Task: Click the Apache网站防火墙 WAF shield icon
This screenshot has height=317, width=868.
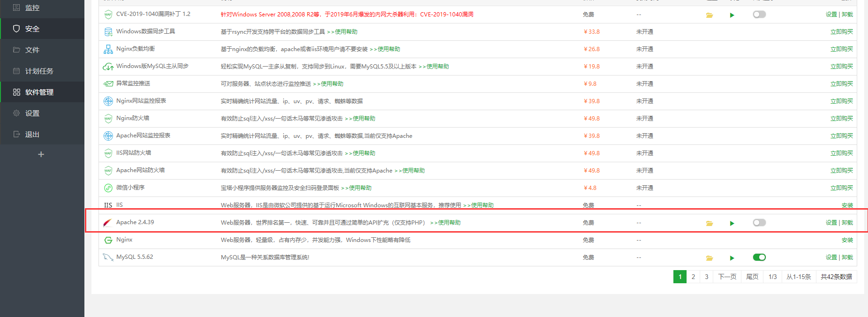Action: (x=108, y=171)
